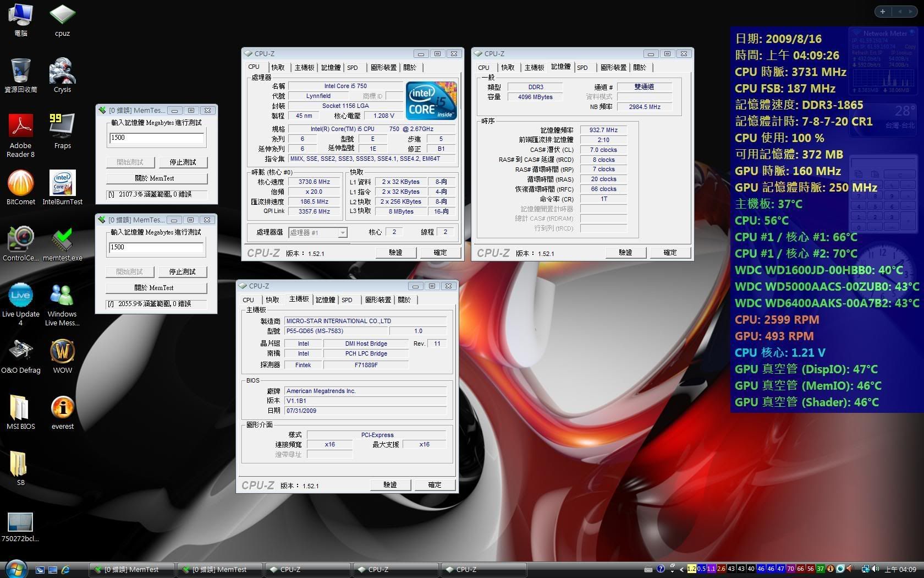Open the 資源回收筒 recycle bin icon
This screenshot has width=924, height=578.
(x=20, y=75)
